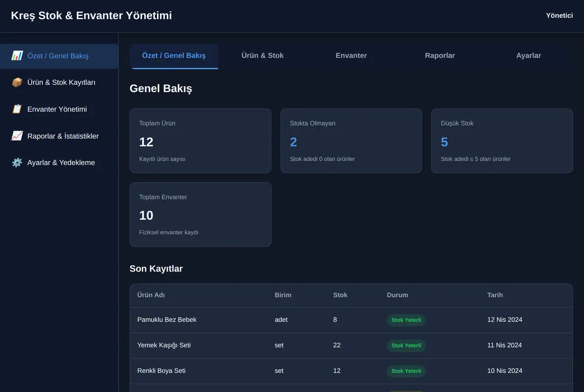This screenshot has height=392, width=584.
Task: Click the trend chart icon for Raporlar & İstatistikler
Action: (17, 136)
